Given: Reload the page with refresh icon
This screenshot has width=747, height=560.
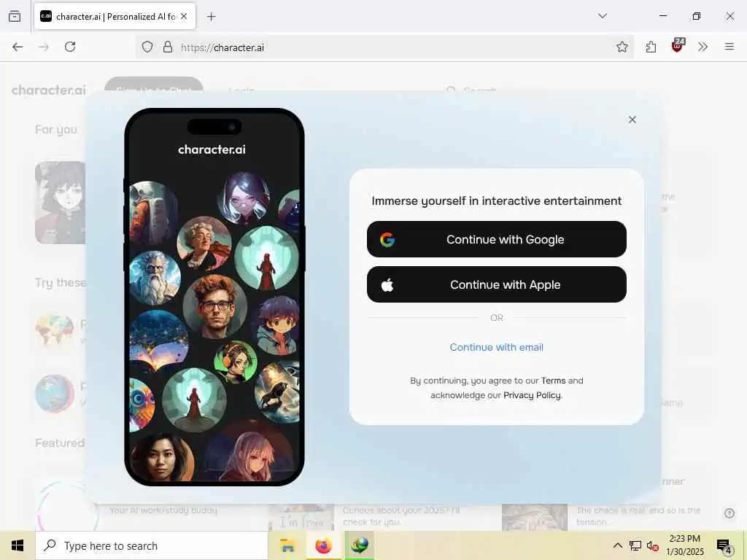Looking at the screenshot, I should click(70, 47).
